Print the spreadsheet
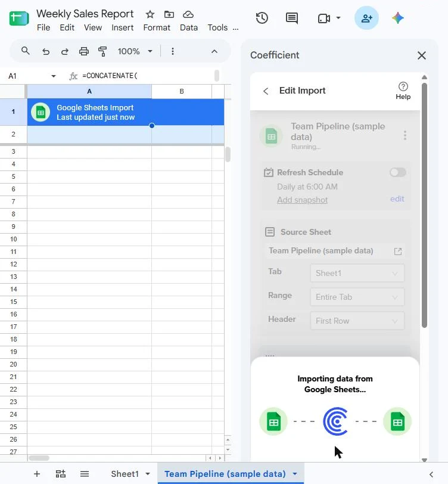The width and height of the screenshot is (448, 484). click(84, 51)
